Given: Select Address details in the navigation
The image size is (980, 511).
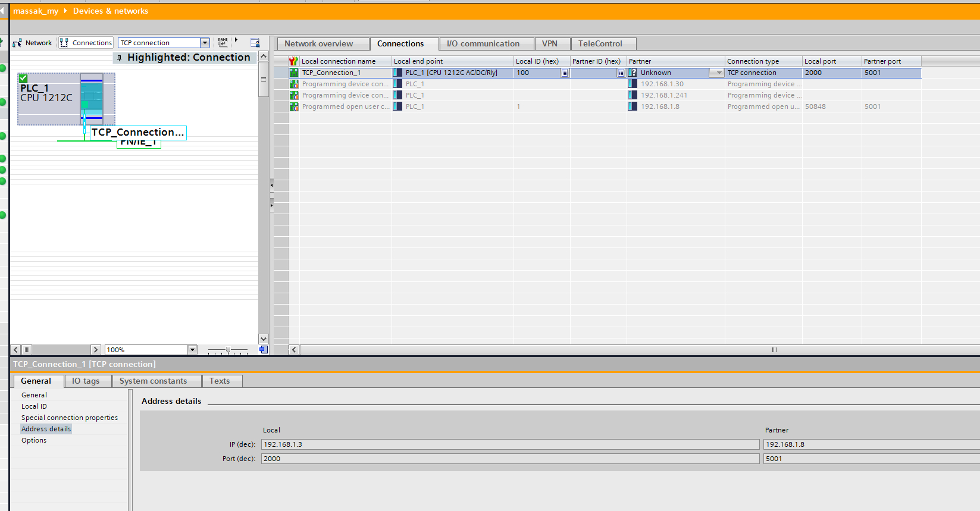Looking at the screenshot, I should (x=46, y=429).
